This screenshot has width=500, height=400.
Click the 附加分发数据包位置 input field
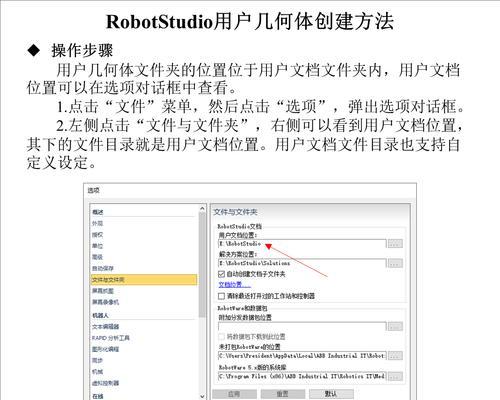[302, 326]
